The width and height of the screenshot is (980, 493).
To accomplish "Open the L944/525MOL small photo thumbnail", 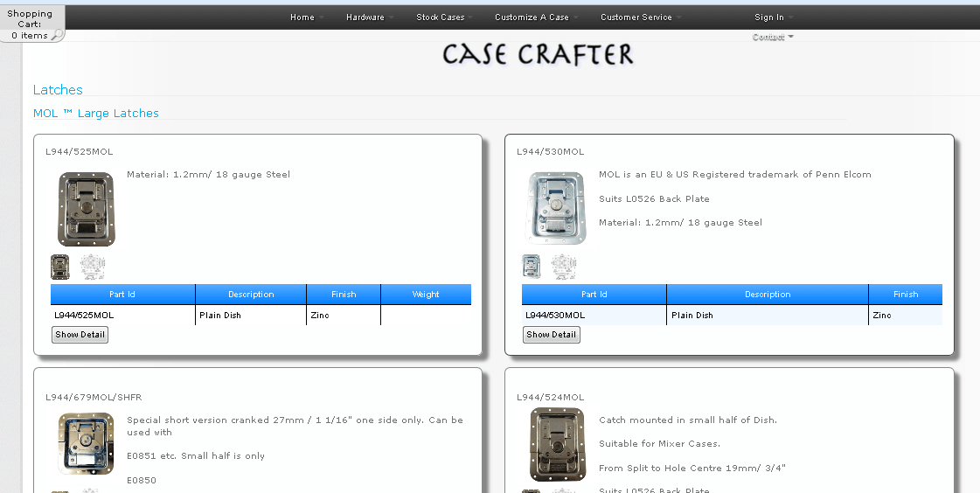I will tap(59, 267).
